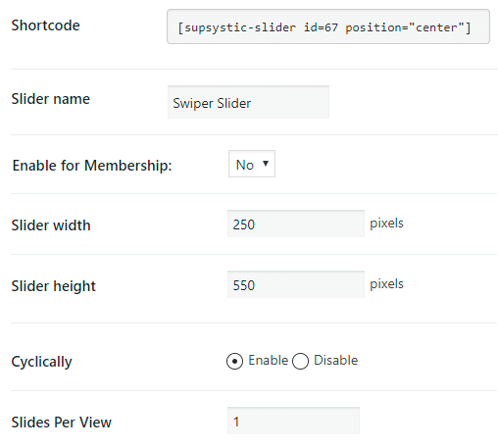Click the Enable for Membership label
Viewport: 498px width, 448px height.
[x=92, y=166]
